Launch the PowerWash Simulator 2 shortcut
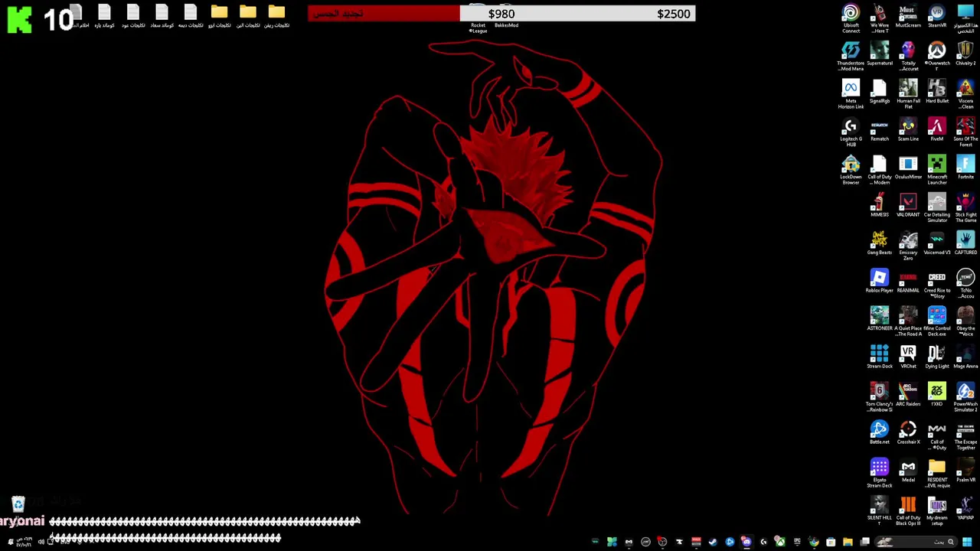Screen dimensions: 980x551 point(965,398)
